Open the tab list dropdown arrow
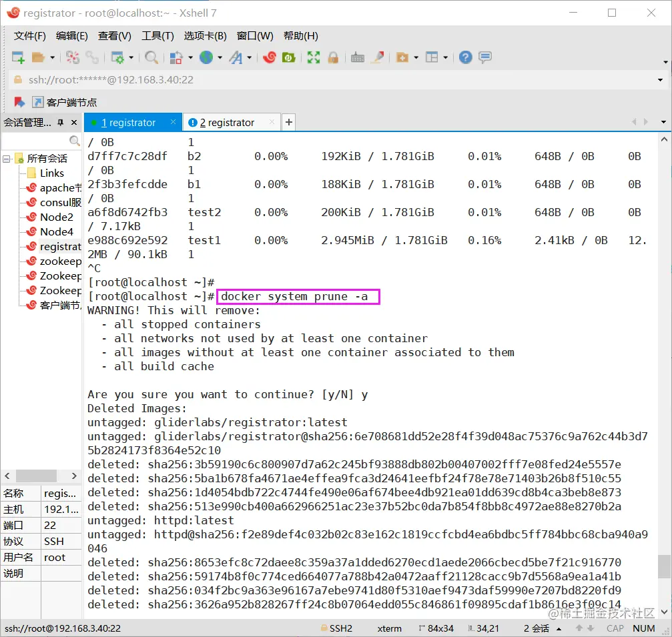The width and height of the screenshot is (672, 637). click(x=663, y=122)
